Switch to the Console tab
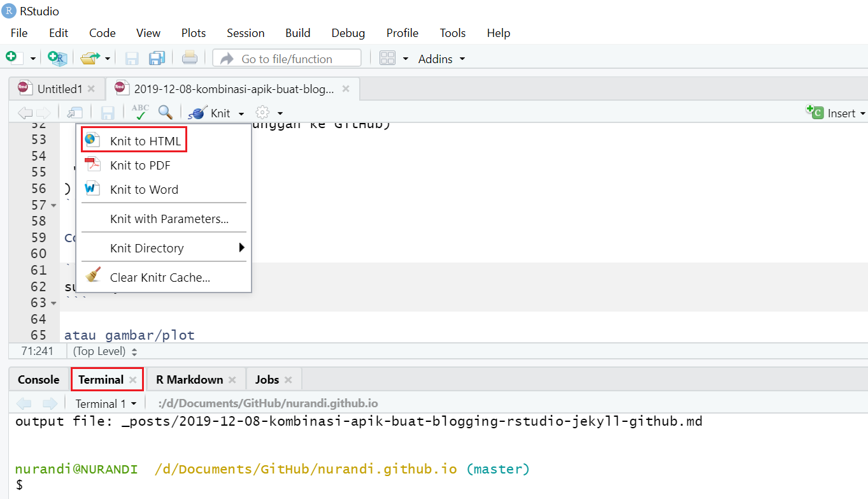The height and width of the screenshot is (499, 868). [38, 379]
